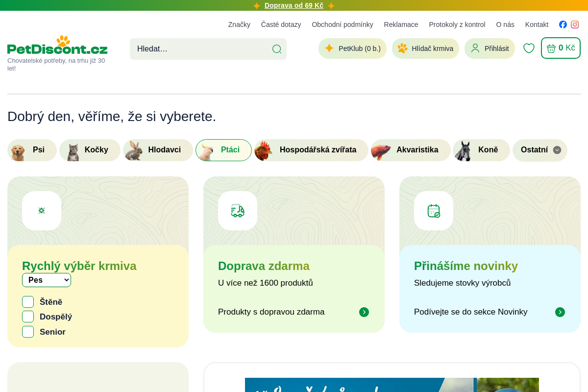Viewport: 588px width, 392px height.
Task: Check the Štěně checkbox
Action: (28, 302)
